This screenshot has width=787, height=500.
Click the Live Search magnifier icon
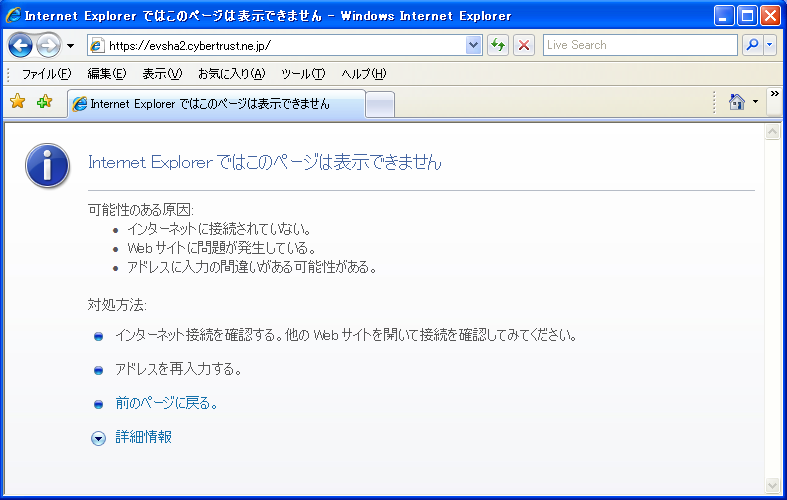pyautogui.click(x=751, y=45)
